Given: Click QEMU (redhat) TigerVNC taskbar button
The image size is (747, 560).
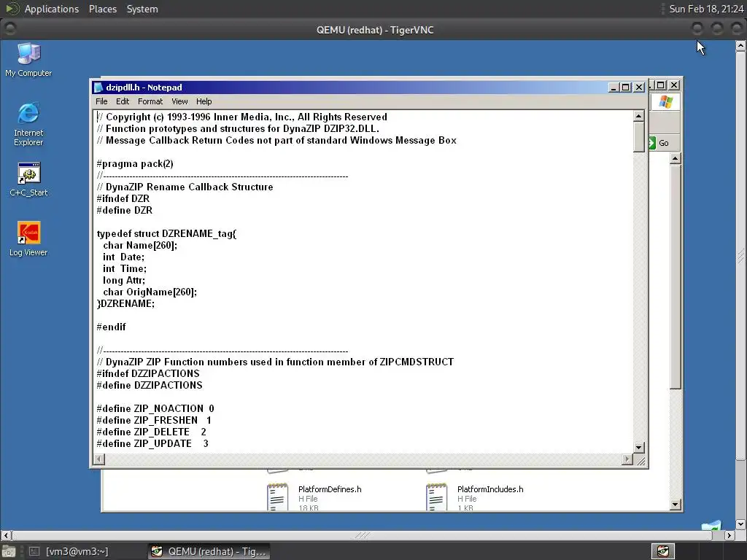Looking at the screenshot, I should 209,551.
